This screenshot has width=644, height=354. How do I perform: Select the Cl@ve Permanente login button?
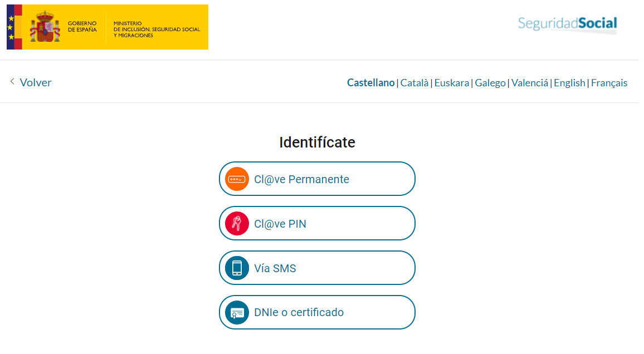(317, 179)
